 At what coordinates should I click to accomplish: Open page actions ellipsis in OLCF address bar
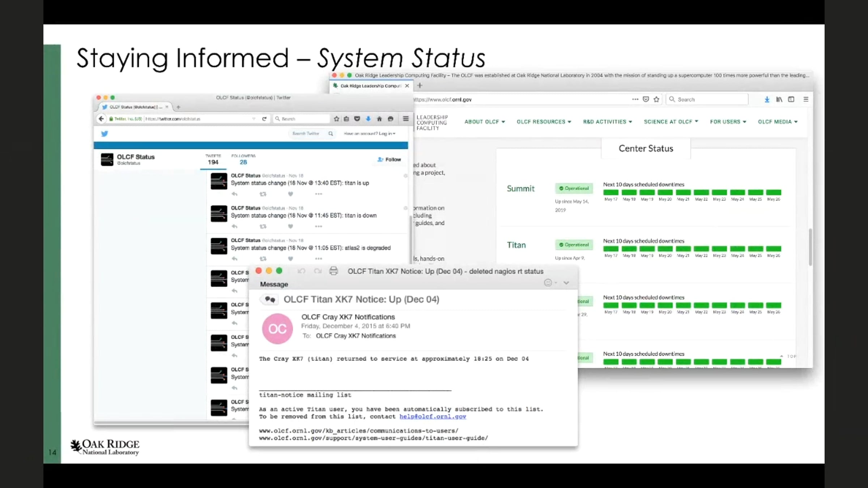[x=635, y=99]
